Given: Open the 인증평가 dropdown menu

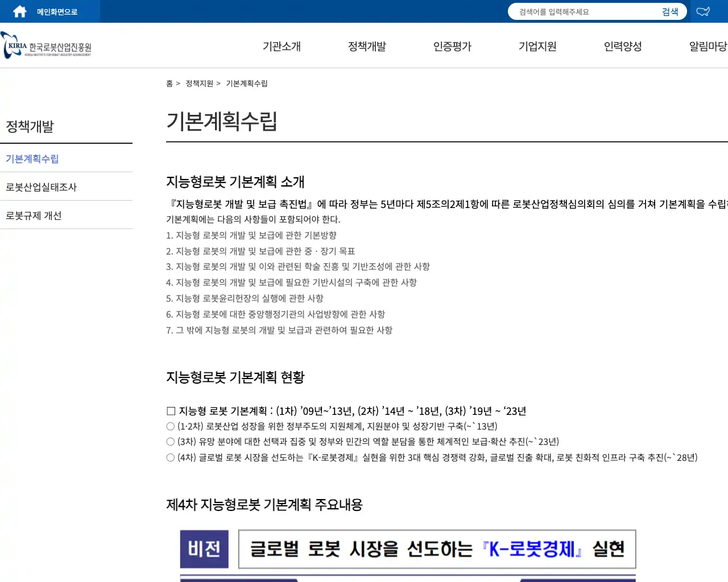Looking at the screenshot, I should tap(452, 47).
